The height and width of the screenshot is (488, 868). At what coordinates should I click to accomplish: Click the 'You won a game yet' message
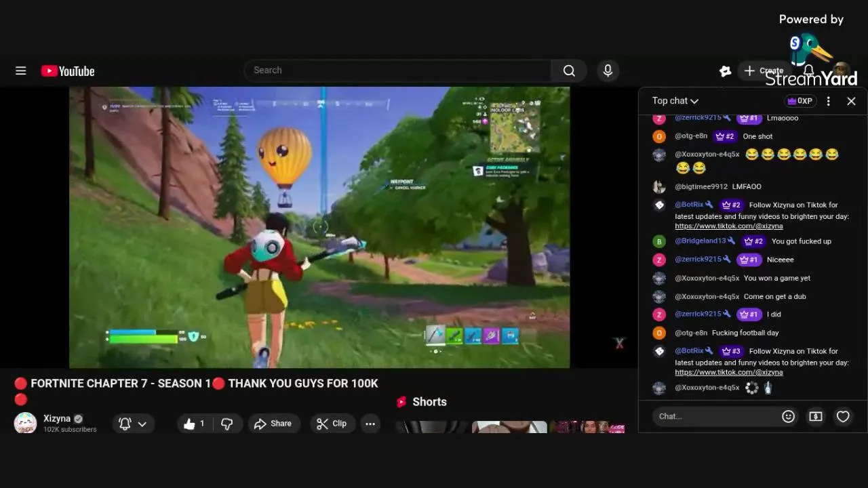776,278
